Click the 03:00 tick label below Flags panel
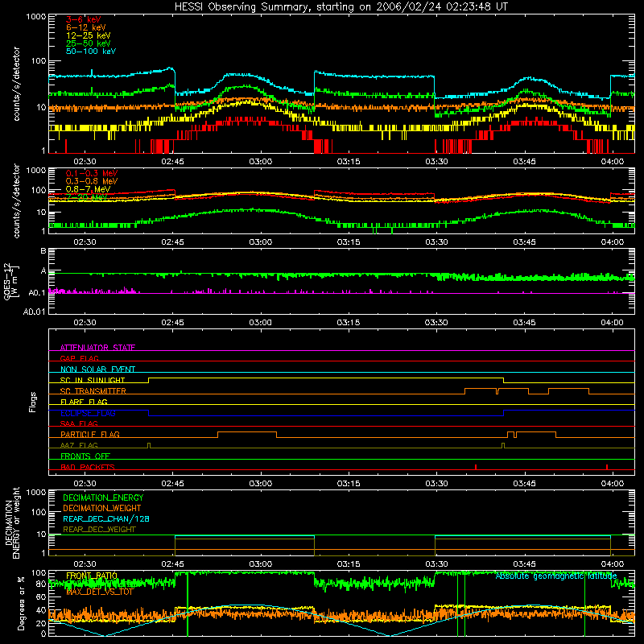This screenshot has height=644, width=644. click(260, 484)
